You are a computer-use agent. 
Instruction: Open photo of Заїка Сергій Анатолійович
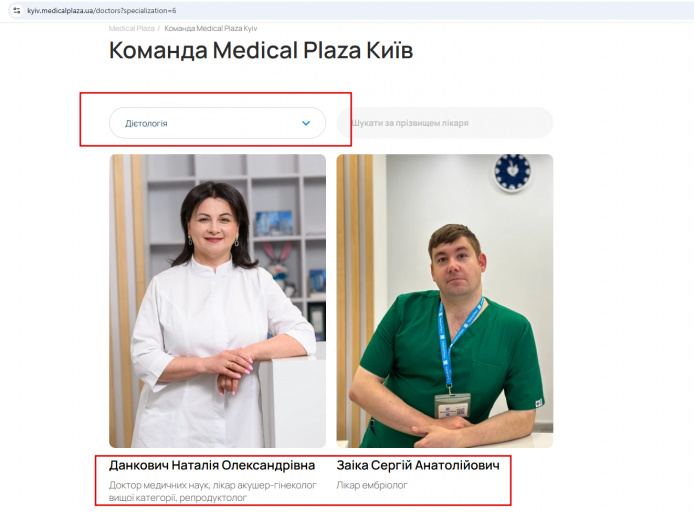click(x=445, y=301)
